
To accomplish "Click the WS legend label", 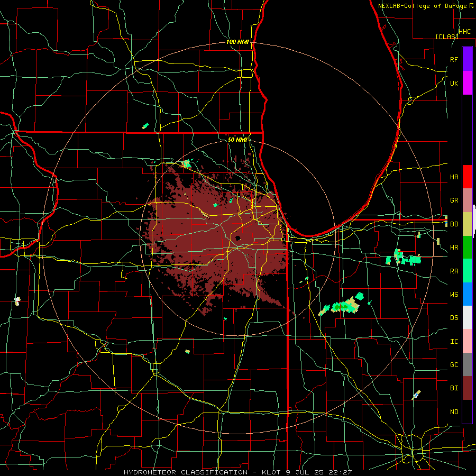I will click(454, 295).
